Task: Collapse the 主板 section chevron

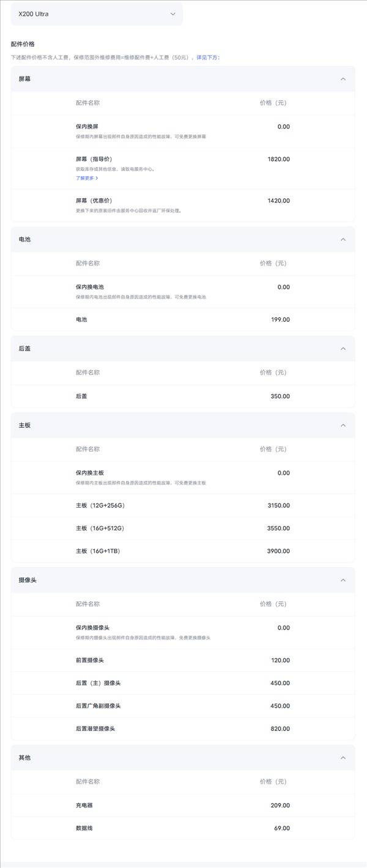Action: point(343,425)
